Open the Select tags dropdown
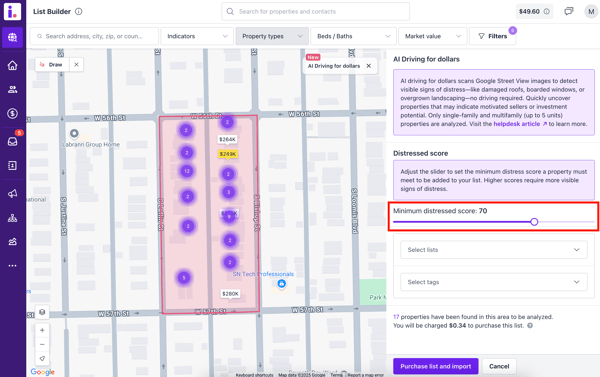This screenshot has width=600, height=377. 494,282
